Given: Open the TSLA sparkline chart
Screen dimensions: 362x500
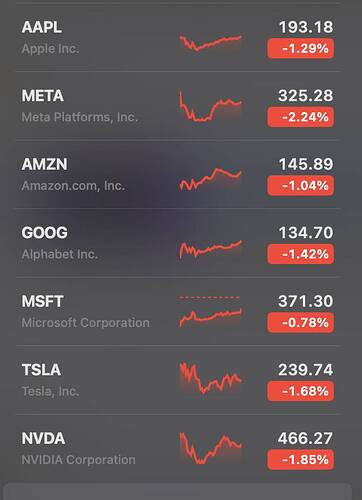Looking at the screenshot, I should [x=210, y=379].
